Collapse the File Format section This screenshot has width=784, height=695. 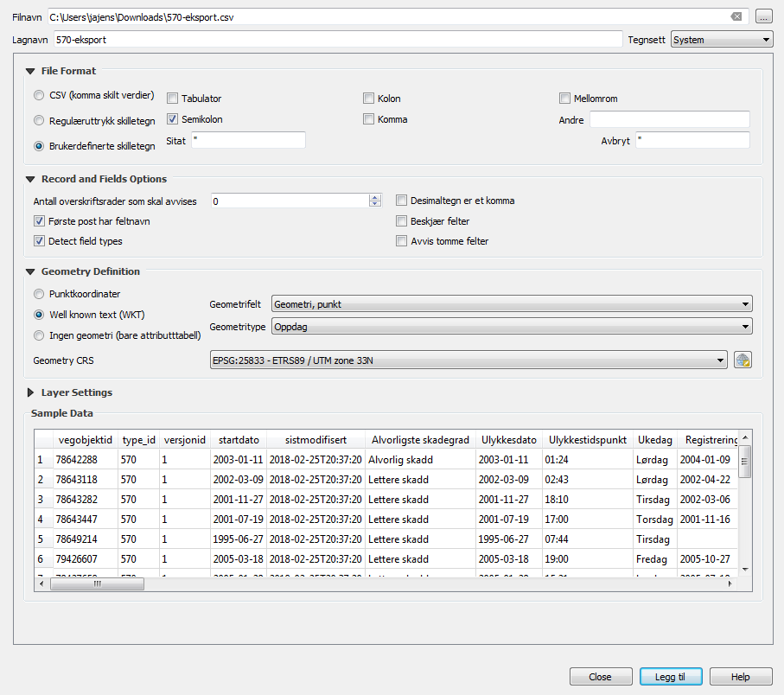click(x=30, y=71)
